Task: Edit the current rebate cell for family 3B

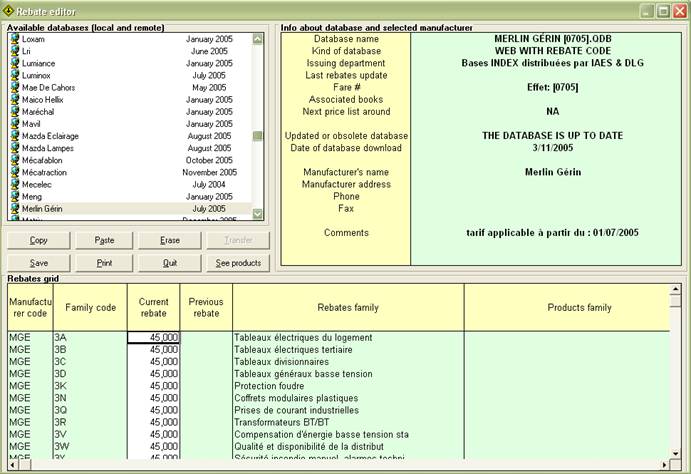Action: (x=153, y=349)
